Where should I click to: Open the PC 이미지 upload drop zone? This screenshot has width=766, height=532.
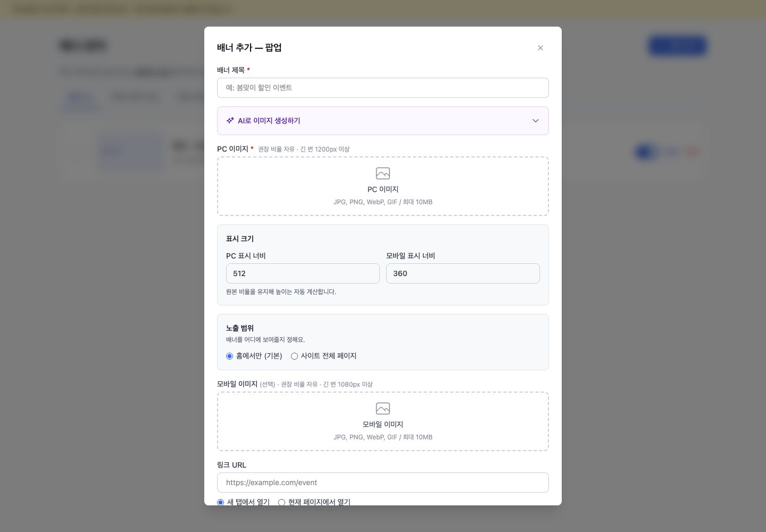click(x=383, y=186)
